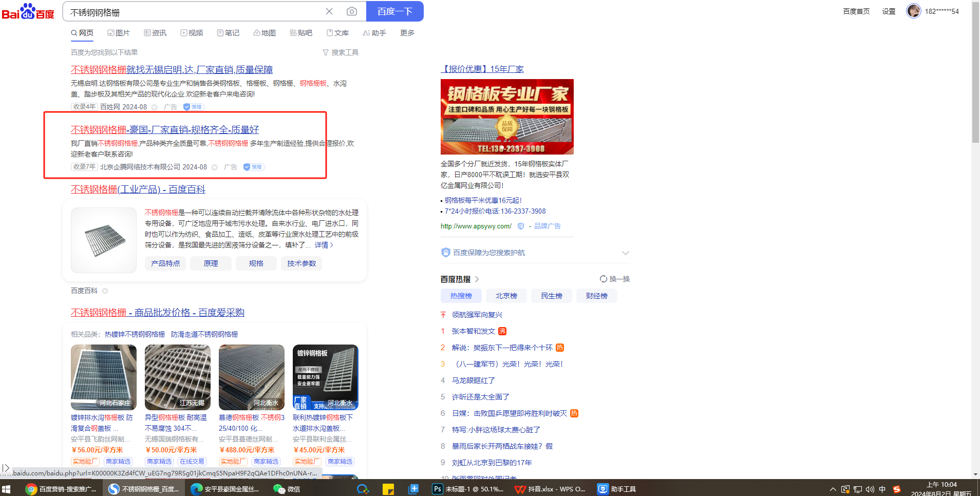
Task: Click the 技术参数 button
Action: click(301, 263)
